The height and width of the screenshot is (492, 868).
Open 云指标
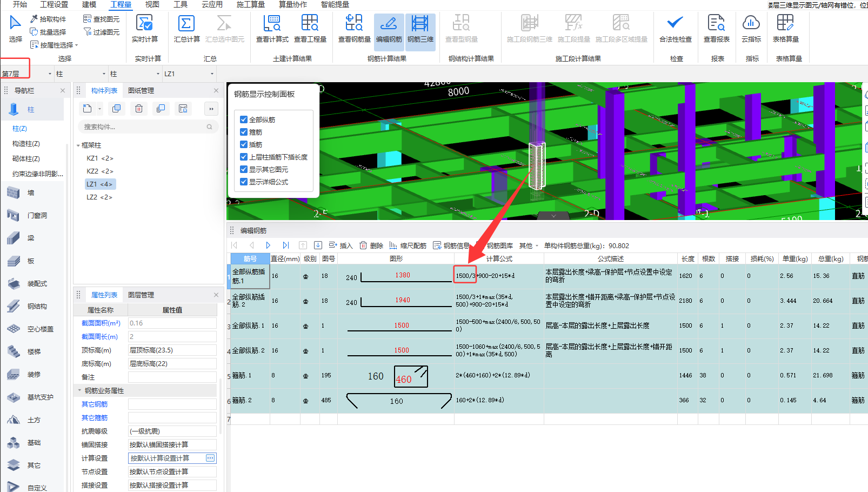[x=751, y=29]
